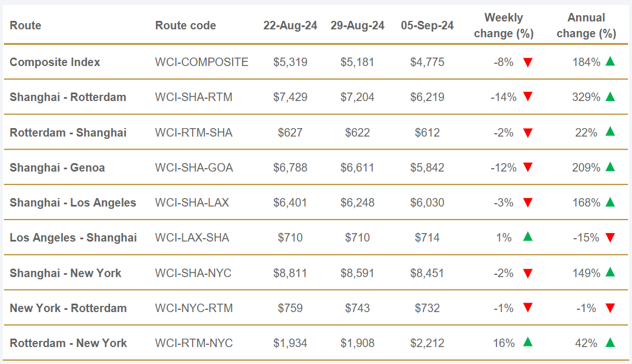Click the WCI-SHA-GOA route code
Image resolution: width=632 pixels, height=364 pixels.
click(194, 168)
